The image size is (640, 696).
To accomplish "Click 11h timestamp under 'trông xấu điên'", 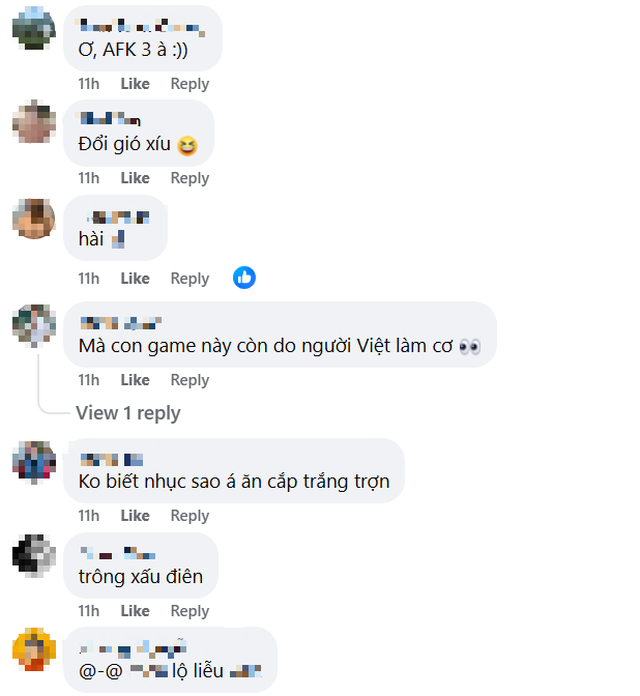I will 89,611.
